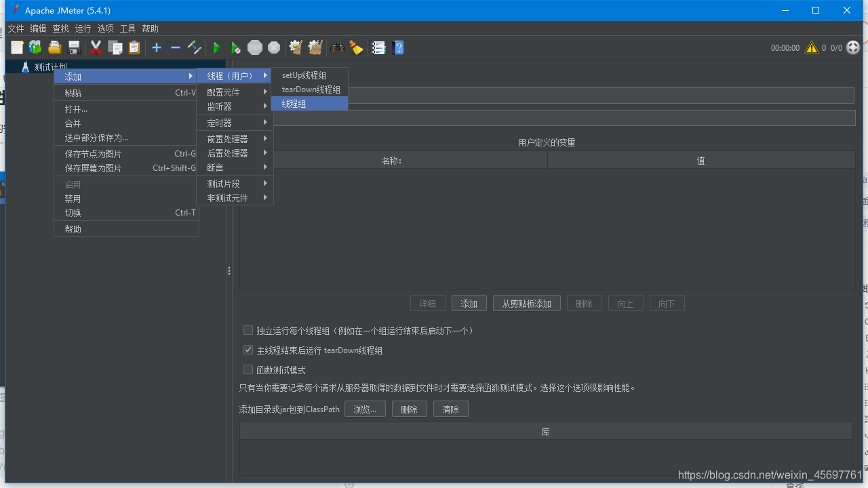Open the Function helper dialog icon
The image size is (868, 488).
pyautogui.click(x=379, y=47)
